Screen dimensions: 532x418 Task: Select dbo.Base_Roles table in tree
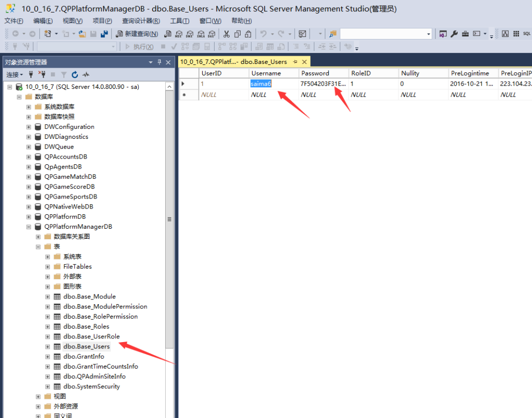86,326
